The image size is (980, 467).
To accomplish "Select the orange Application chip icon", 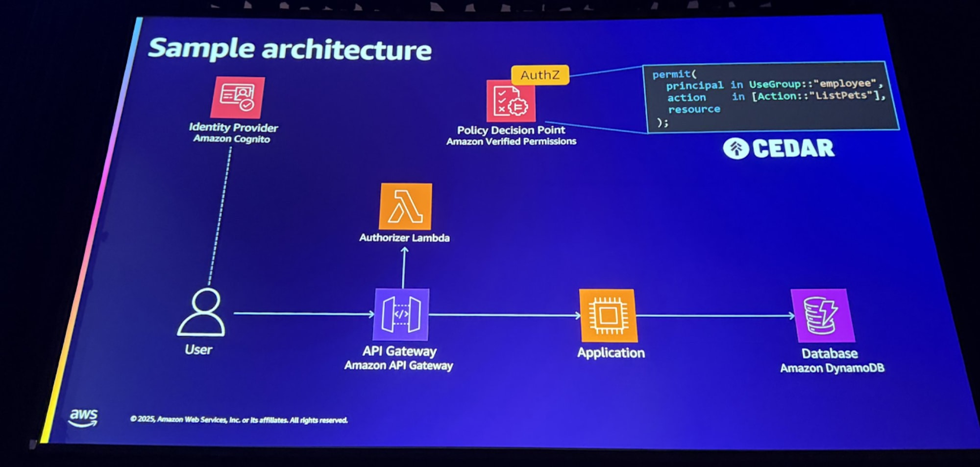I will coord(608,315).
